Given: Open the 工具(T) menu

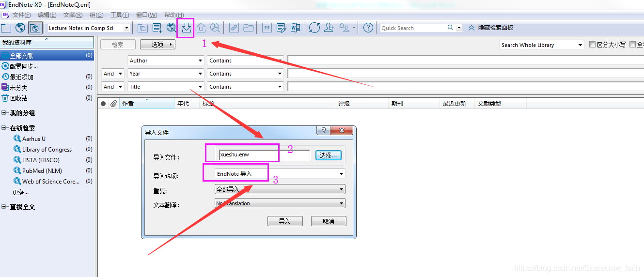Looking at the screenshot, I should pos(120,15).
